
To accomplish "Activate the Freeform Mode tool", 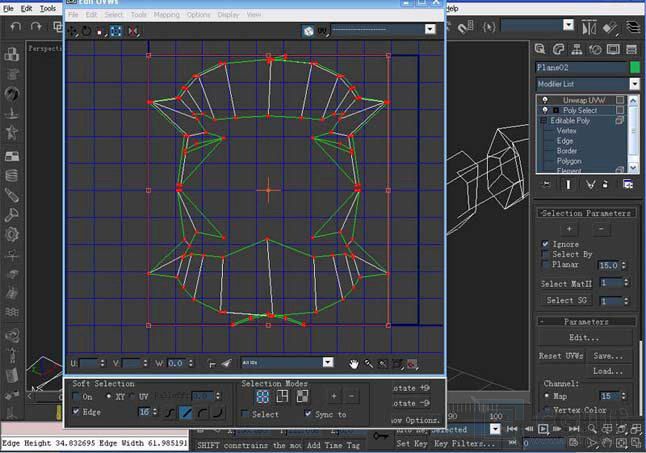I will click(x=116, y=31).
